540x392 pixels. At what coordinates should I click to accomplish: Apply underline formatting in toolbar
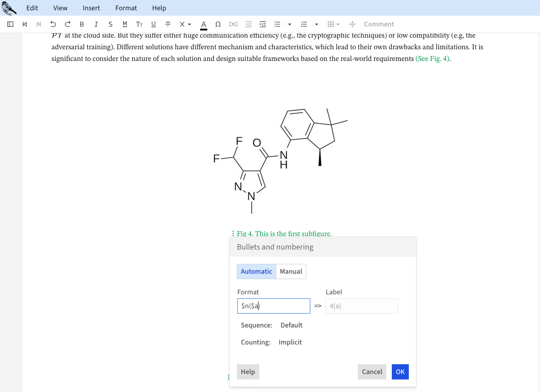click(154, 24)
